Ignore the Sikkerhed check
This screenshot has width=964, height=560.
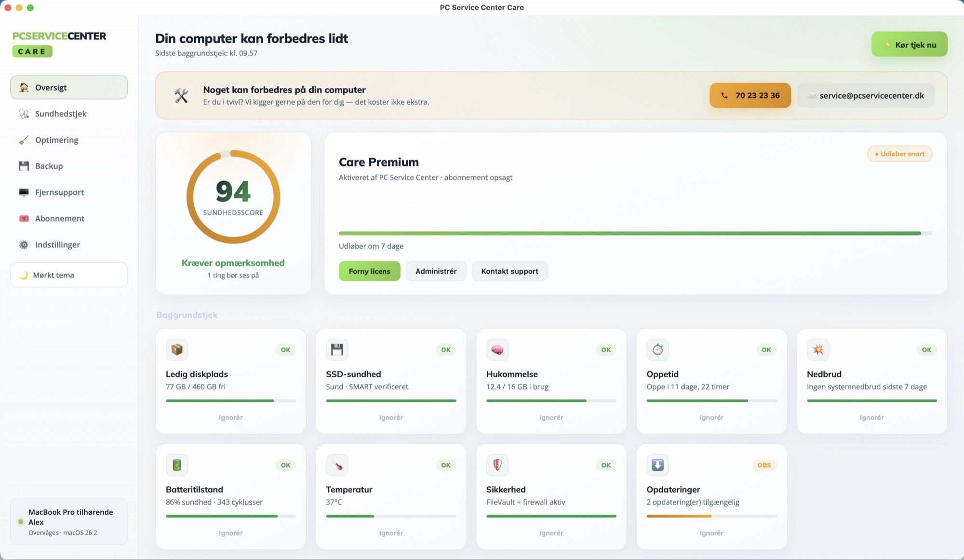(x=551, y=533)
